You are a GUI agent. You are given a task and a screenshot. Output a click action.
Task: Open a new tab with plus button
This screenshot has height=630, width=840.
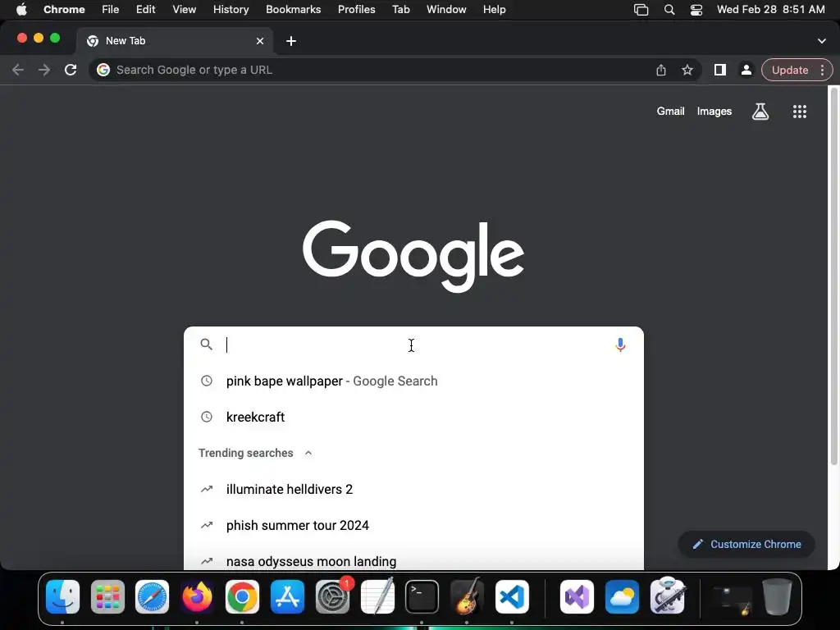click(x=291, y=41)
